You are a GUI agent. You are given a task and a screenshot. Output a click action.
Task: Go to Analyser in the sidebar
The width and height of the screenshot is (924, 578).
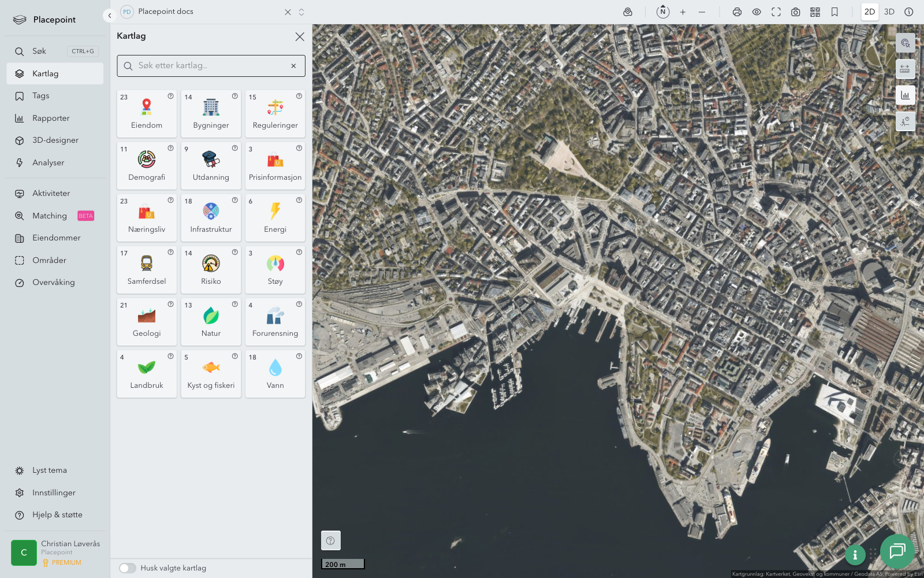48,163
